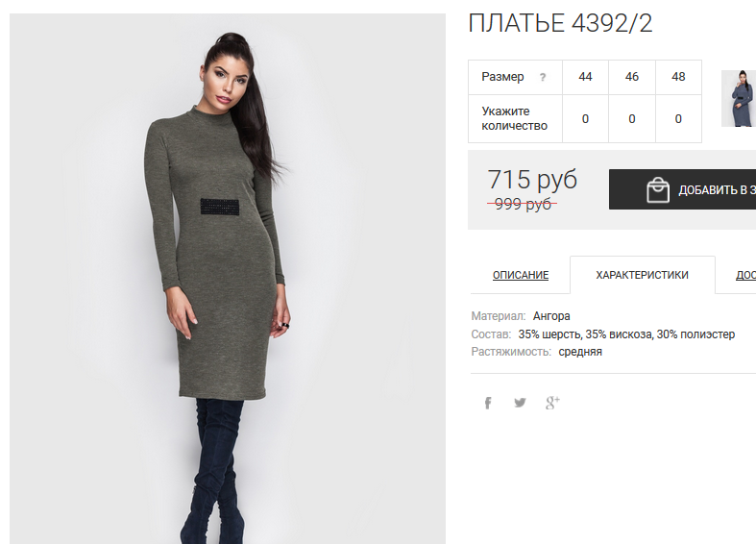Share the dress on Twitter
Screen dimensions: 756x544
(520, 403)
